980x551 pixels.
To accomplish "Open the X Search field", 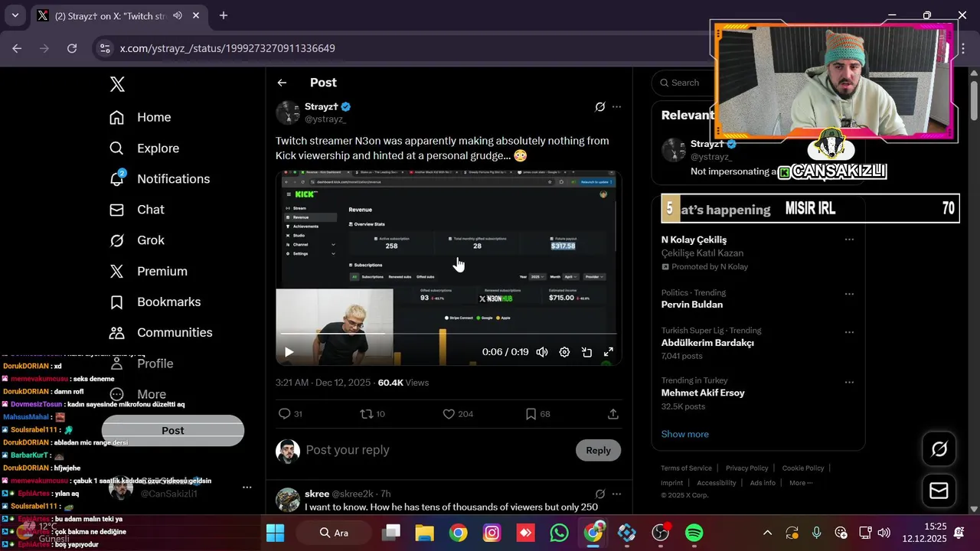I will pyautogui.click(x=684, y=83).
